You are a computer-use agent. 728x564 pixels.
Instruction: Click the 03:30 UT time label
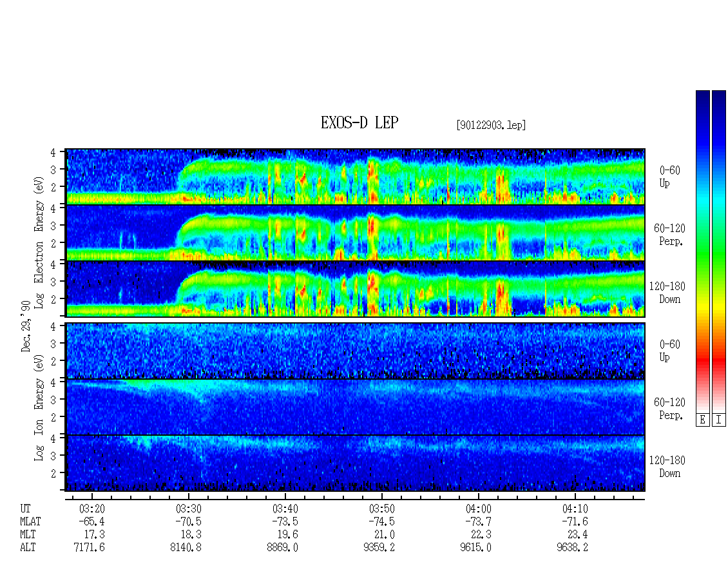click(189, 509)
